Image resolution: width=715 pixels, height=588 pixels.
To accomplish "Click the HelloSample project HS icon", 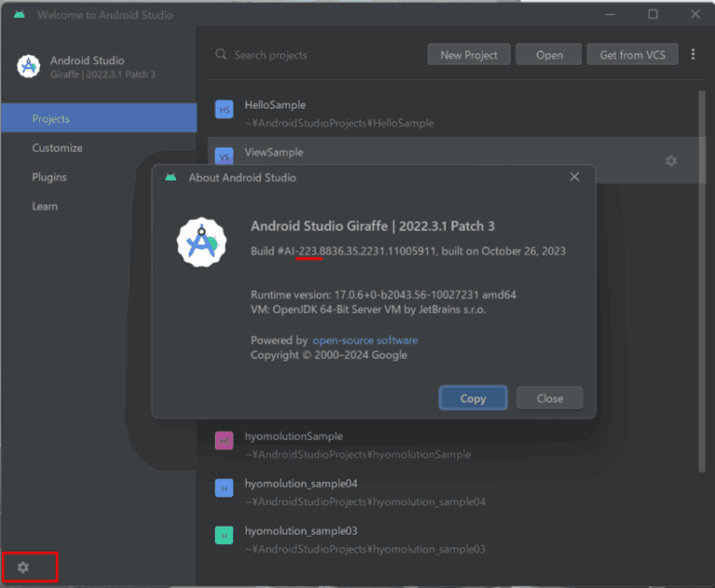I will click(223, 110).
